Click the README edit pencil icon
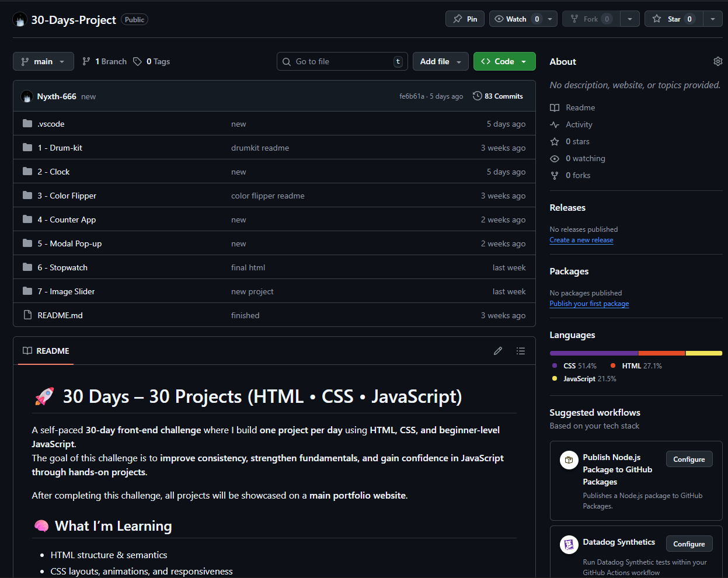This screenshot has width=728, height=578. pos(497,351)
